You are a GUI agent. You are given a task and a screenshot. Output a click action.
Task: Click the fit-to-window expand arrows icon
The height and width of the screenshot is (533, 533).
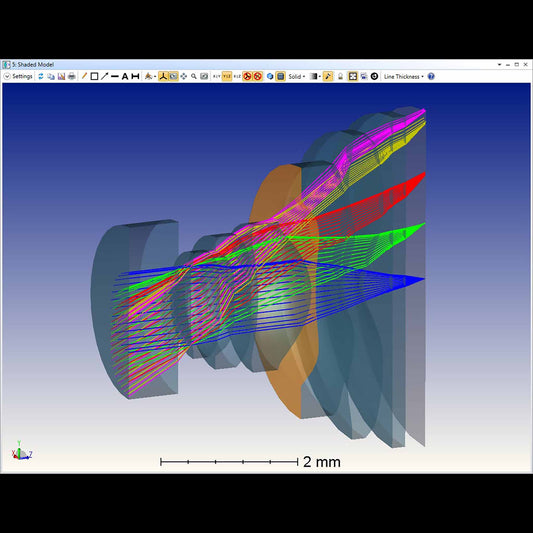[x=353, y=76]
